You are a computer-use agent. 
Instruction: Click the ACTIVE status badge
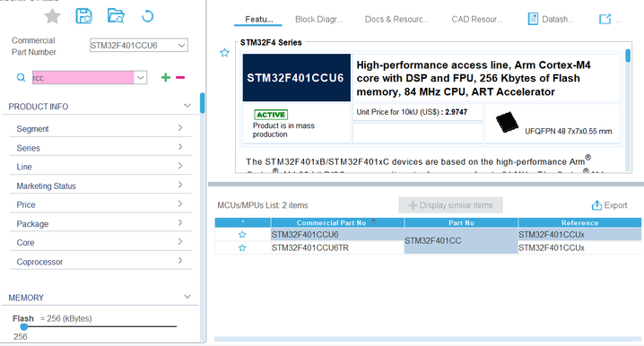[271, 115]
